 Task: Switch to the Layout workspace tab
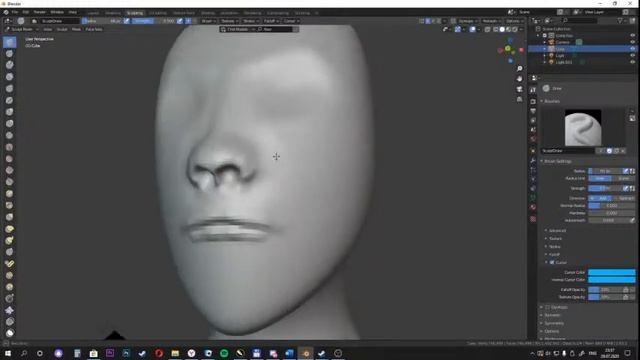click(x=93, y=13)
